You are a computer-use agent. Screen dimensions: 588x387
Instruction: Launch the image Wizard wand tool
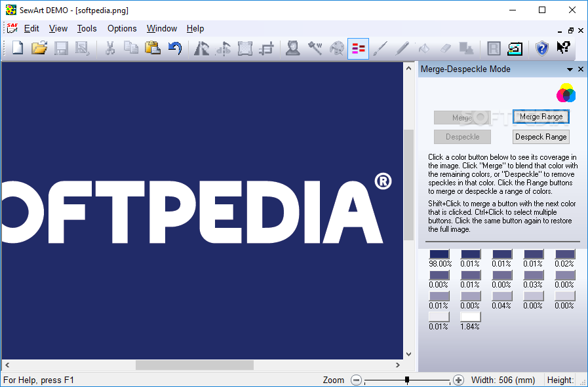[x=315, y=48]
